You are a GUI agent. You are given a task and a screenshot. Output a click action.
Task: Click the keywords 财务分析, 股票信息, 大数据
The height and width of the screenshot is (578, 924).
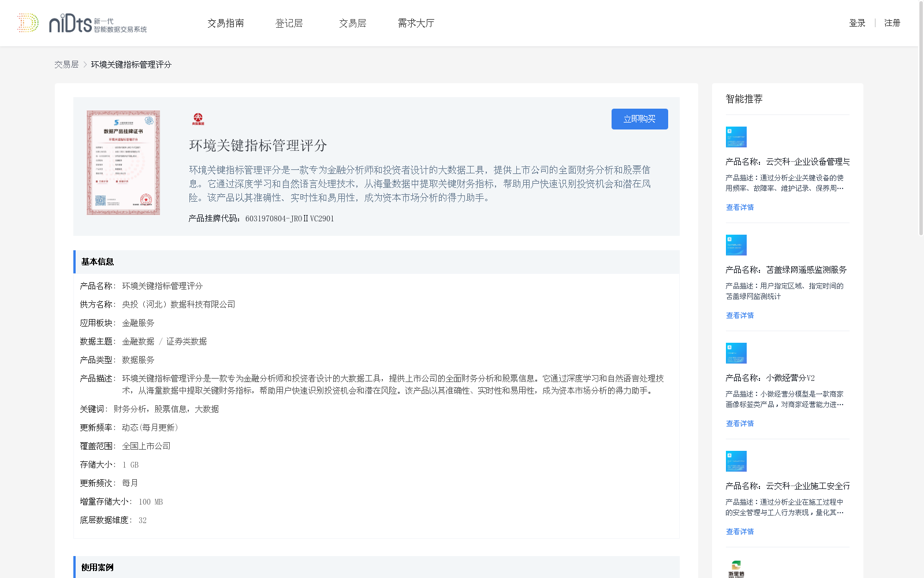(x=166, y=409)
